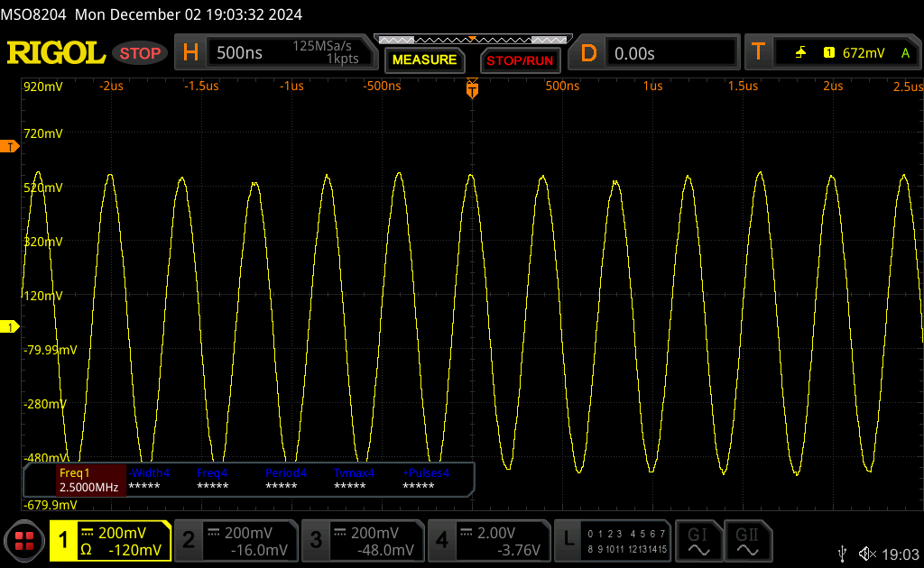Click the STOP status indicator

pos(140,53)
